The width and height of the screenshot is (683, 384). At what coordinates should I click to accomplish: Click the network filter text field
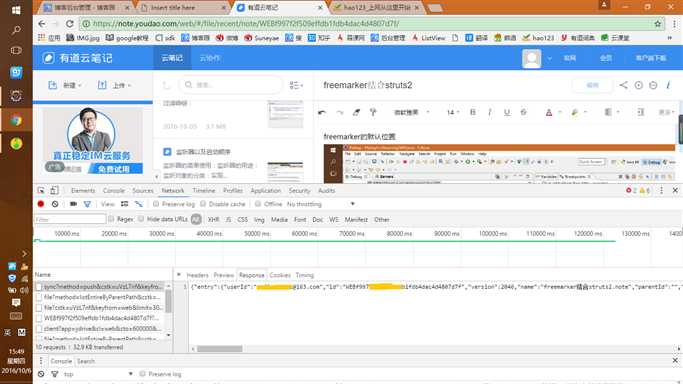coord(70,219)
